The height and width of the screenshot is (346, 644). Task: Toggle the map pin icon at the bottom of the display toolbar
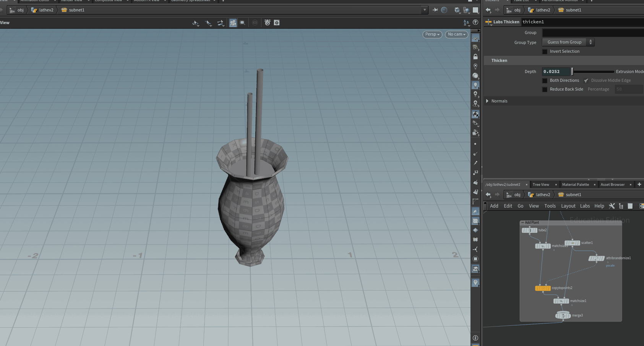[x=475, y=283]
